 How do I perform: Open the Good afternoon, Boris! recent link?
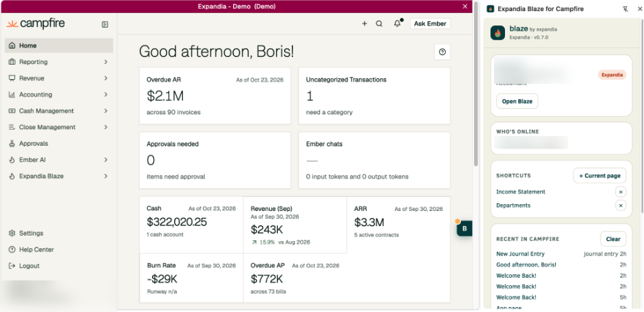pyautogui.click(x=526, y=265)
